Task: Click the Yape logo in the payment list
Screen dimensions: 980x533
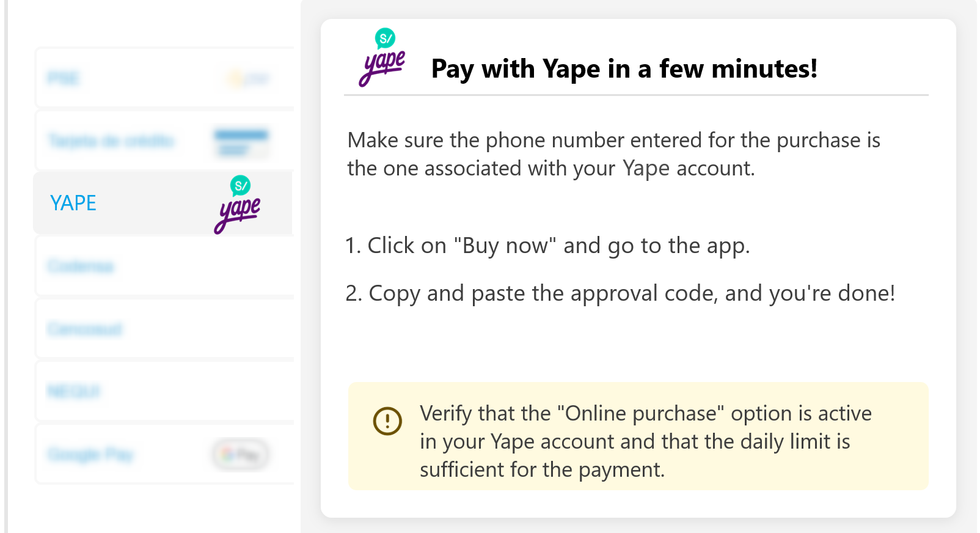Action: pos(237,205)
